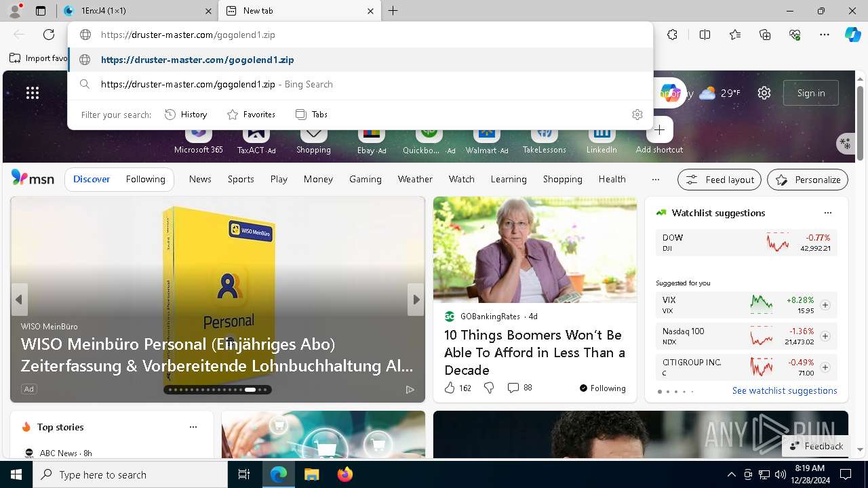
Task: Open the WISO Meinbüro Personal headline
Action: tap(217, 355)
